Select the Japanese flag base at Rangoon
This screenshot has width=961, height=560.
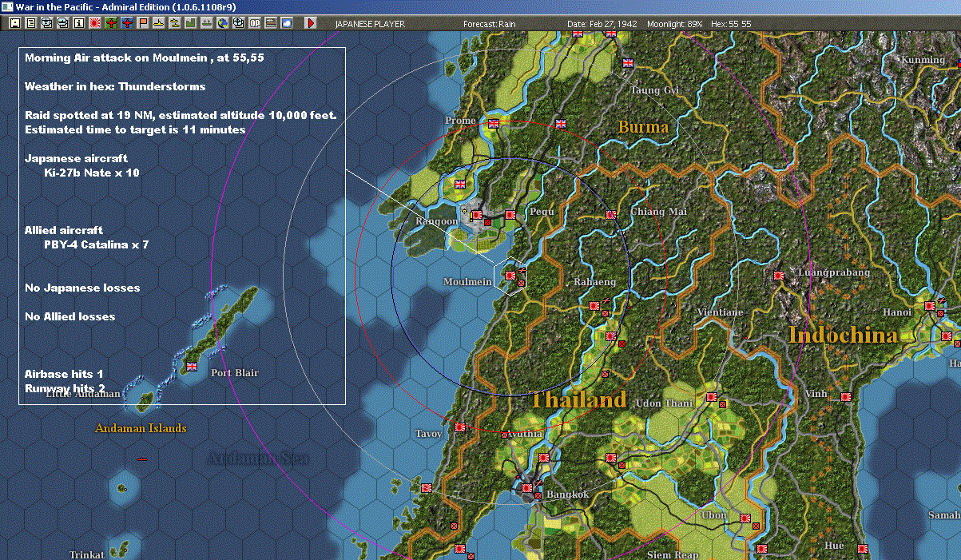[478, 215]
